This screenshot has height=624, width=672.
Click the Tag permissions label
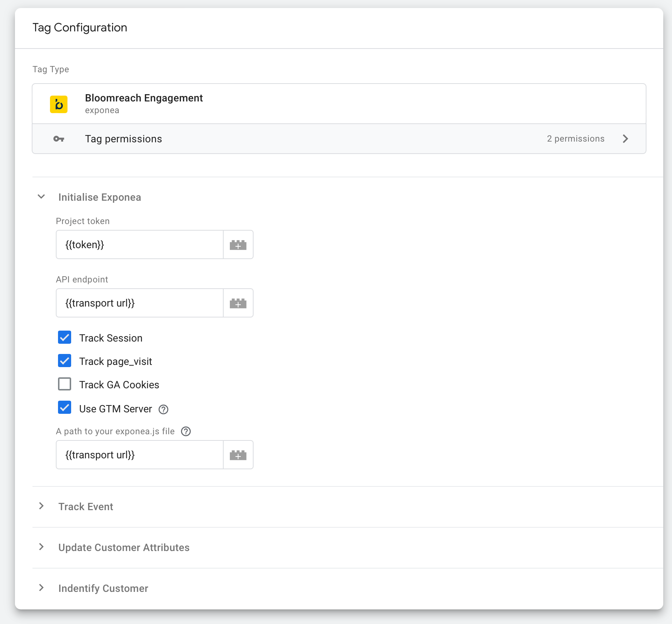click(x=123, y=139)
